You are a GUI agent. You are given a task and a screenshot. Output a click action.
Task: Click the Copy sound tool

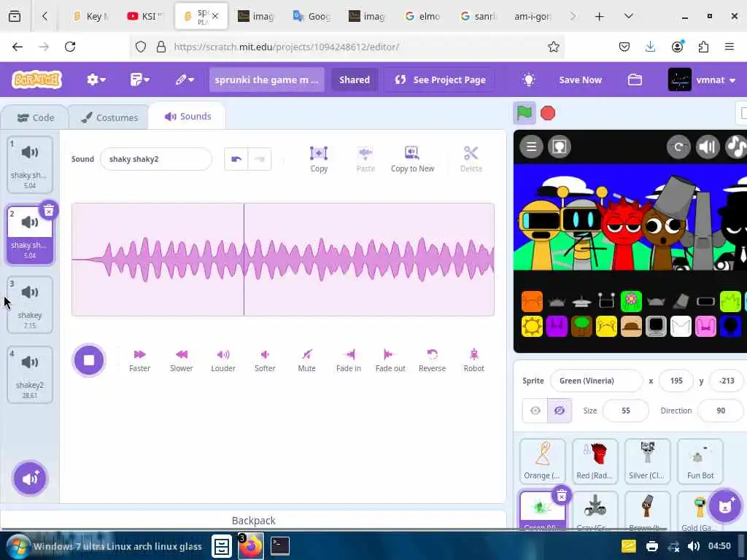coord(319,159)
